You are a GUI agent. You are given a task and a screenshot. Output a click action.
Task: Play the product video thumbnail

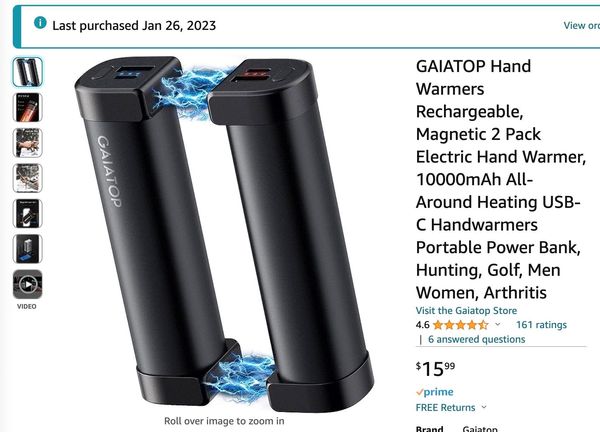pos(28,284)
